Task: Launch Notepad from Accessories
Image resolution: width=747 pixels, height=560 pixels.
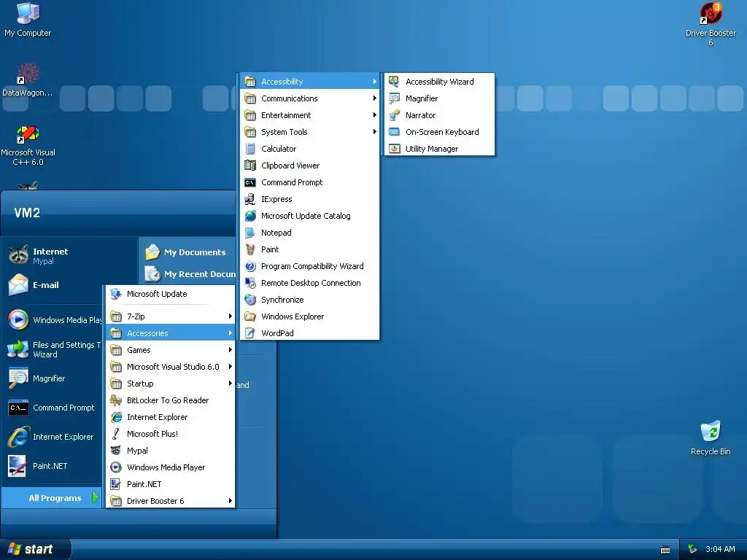Action: pyautogui.click(x=310, y=233)
